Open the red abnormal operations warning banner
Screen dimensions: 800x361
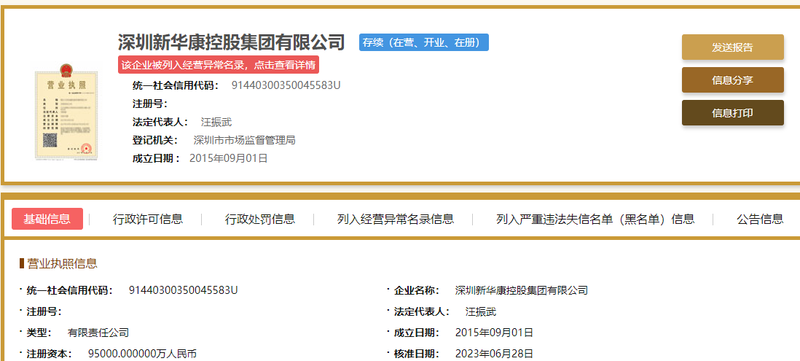click(x=218, y=65)
